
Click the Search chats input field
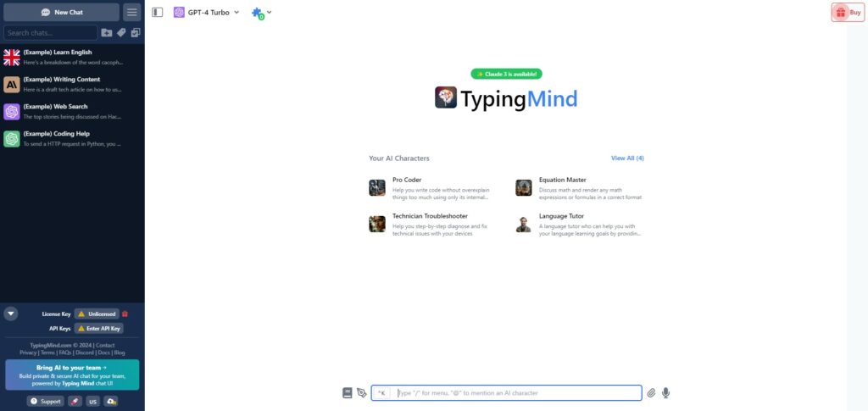click(51, 33)
